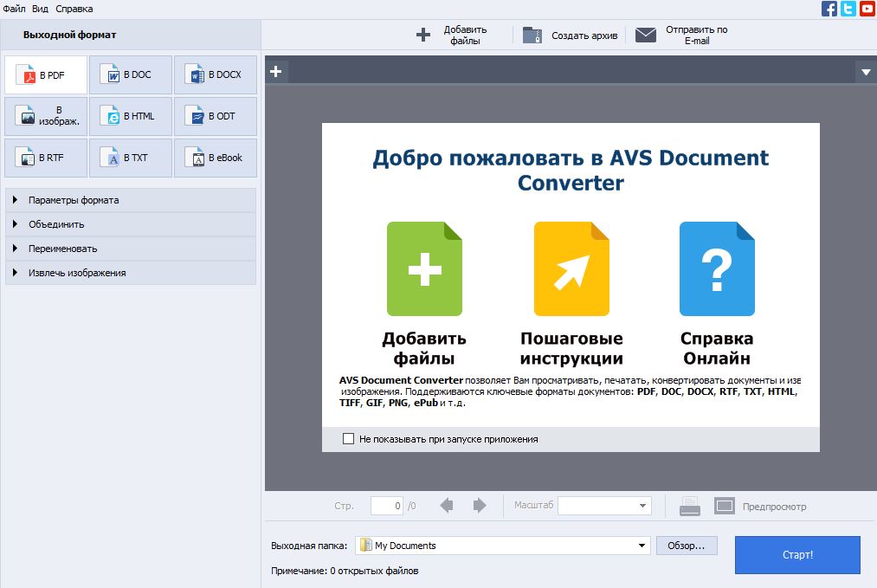Pick the RTF output format
The width and height of the screenshot is (877, 588).
[46, 158]
